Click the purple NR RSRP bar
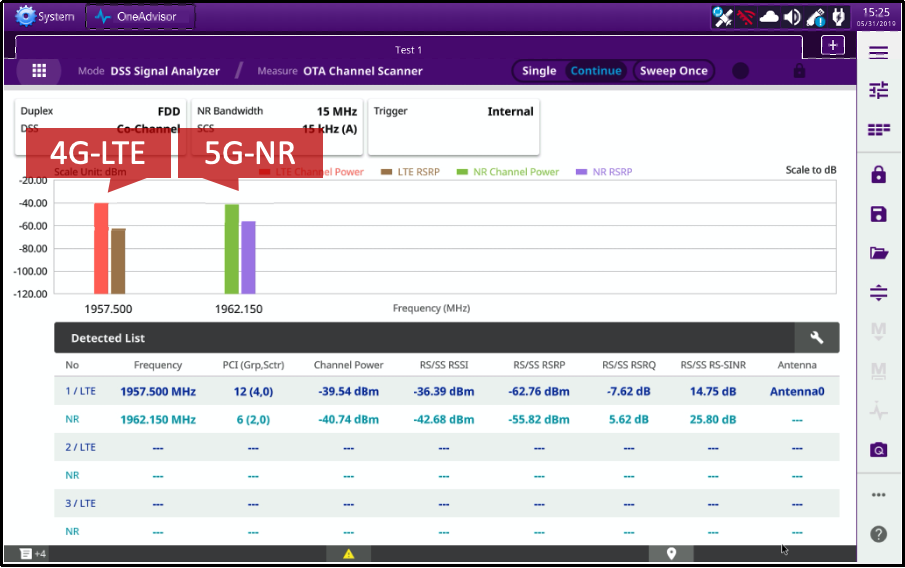Image resolution: width=905 pixels, height=568 pixels. pyautogui.click(x=248, y=257)
